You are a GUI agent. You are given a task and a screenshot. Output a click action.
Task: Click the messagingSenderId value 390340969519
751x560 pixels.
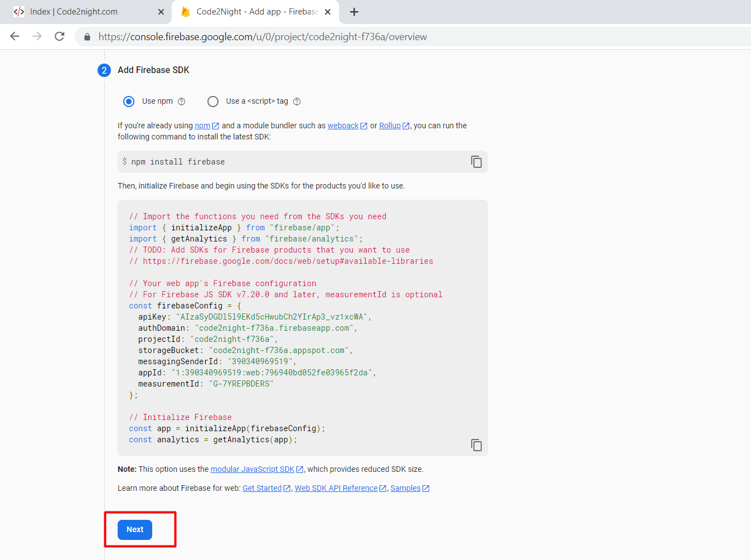260,361
